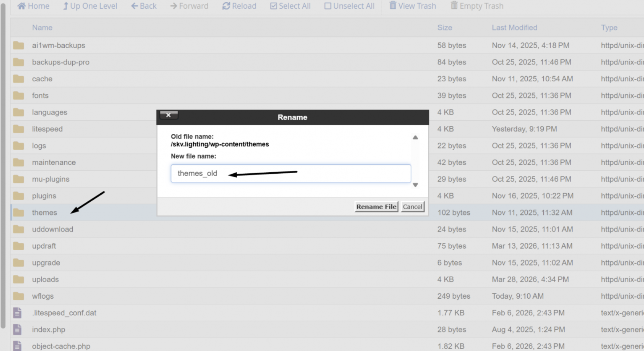Viewport: 644px width, 351px height.
Task: Click the themes folder icon
Action: tap(19, 213)
